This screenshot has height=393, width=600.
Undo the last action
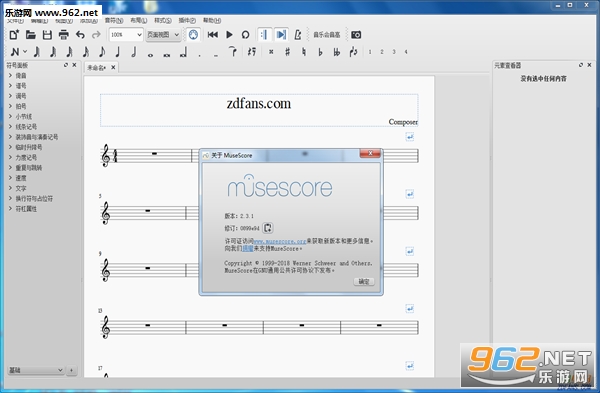pyautogui.click(x=80, y=35)
